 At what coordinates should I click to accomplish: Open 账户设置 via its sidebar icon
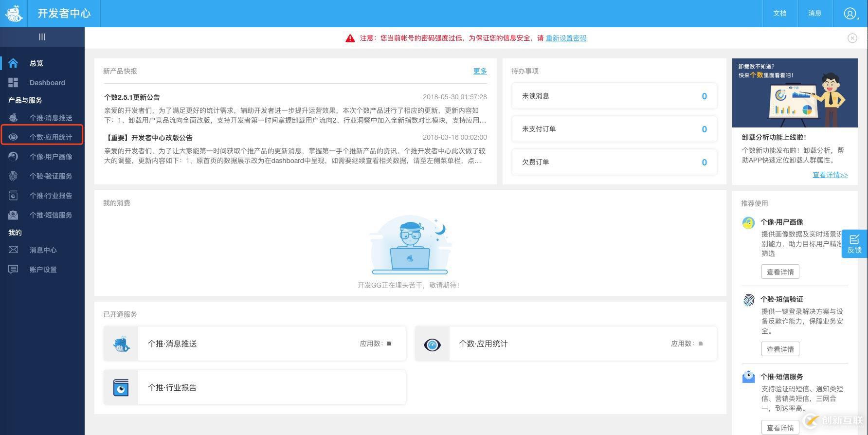[13, 270]
